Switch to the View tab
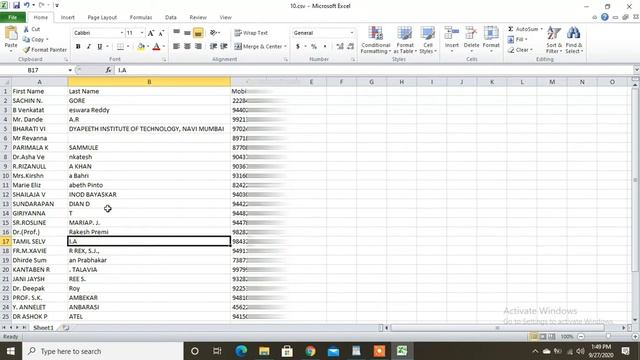The width and height of the screenshot is (640, 360). click(x=225, y=18)
